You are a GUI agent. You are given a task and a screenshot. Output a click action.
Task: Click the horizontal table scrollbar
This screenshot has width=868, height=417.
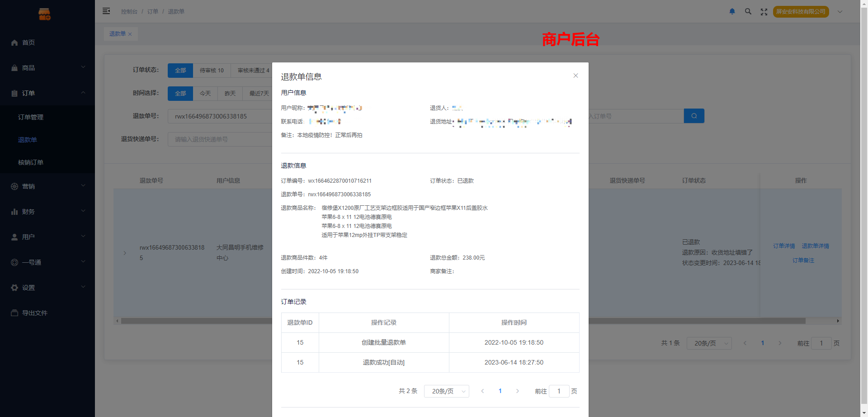[x=463, y=321]
